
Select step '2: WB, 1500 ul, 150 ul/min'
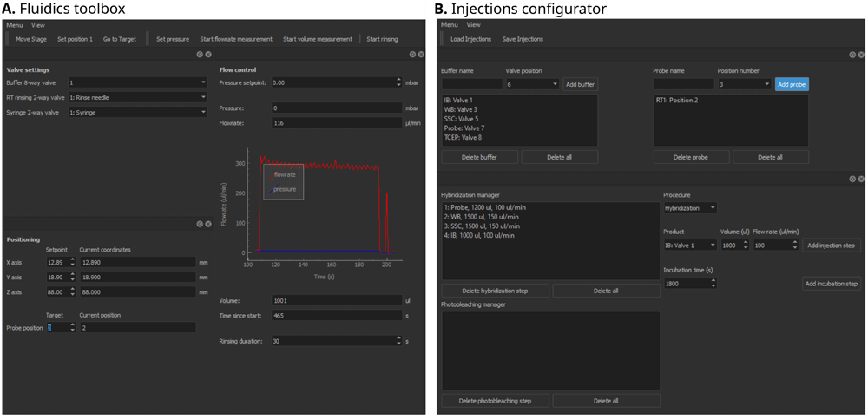tap(480, 216)
